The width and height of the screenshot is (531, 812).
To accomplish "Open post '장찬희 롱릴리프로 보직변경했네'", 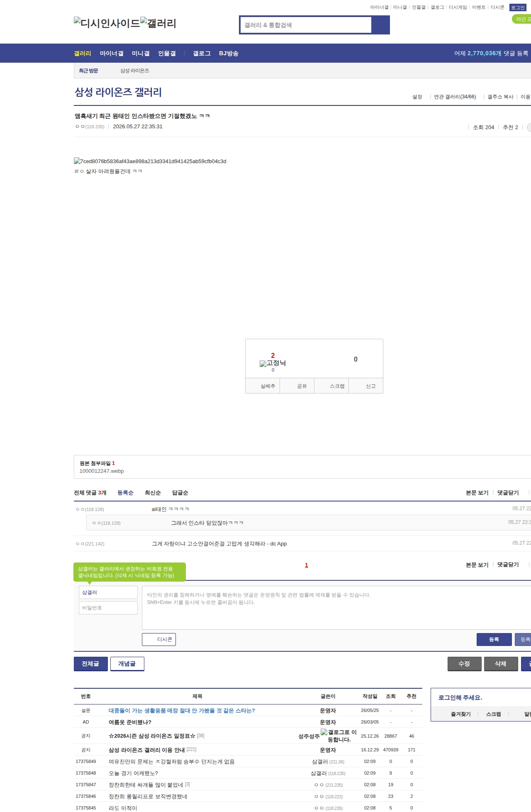I will click(148, 797).
